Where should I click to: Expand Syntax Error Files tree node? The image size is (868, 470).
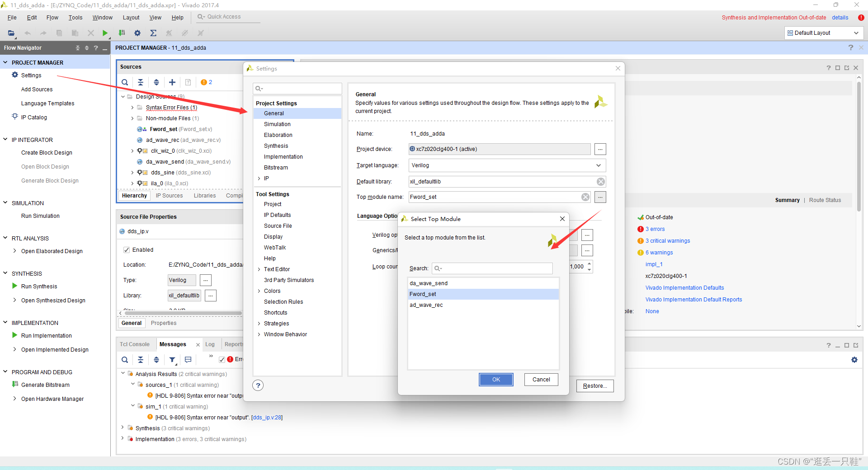(132, 108)
